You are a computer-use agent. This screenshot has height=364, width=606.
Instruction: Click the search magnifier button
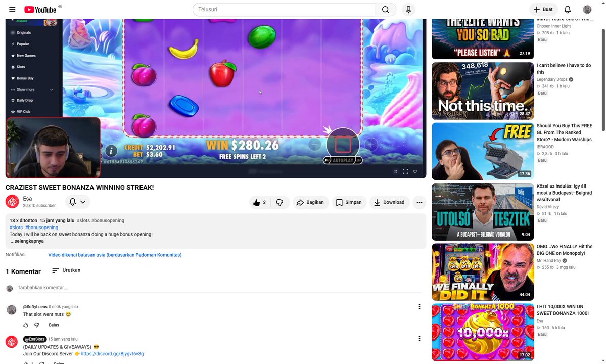385,9
